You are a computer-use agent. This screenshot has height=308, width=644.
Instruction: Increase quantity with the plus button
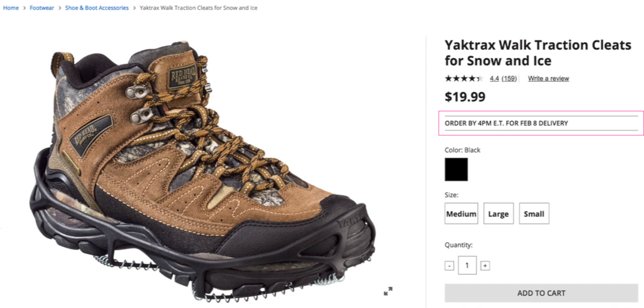pos(485,266)
